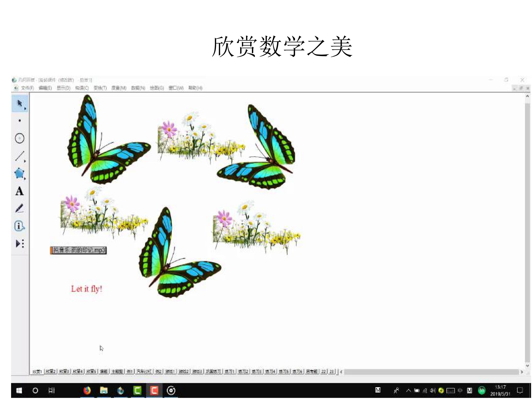The width and height of the screenshot is (532, 399).
Task: Switch to the page tab 23
Action: pos(331,372)
